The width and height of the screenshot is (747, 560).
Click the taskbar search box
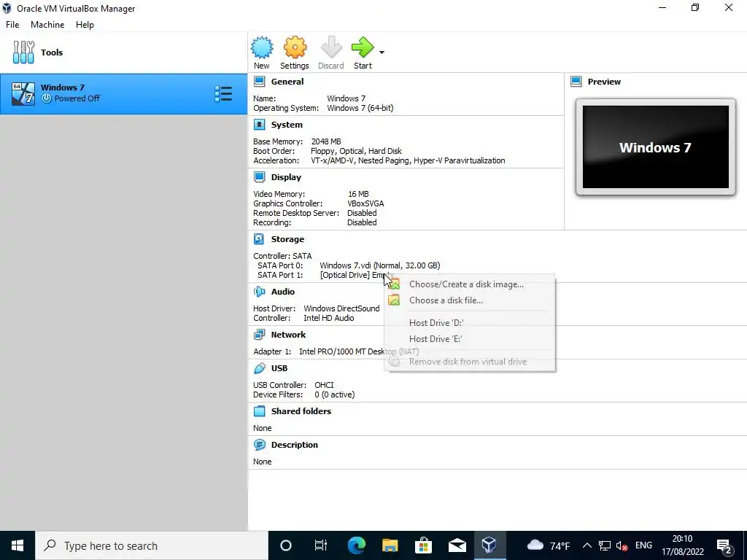152,545
